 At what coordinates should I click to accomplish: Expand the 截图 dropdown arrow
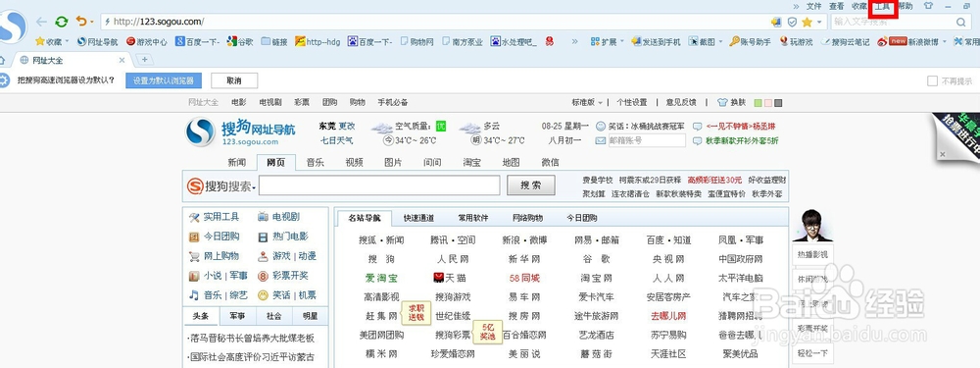pyautogui.click(x=720, y=42)
